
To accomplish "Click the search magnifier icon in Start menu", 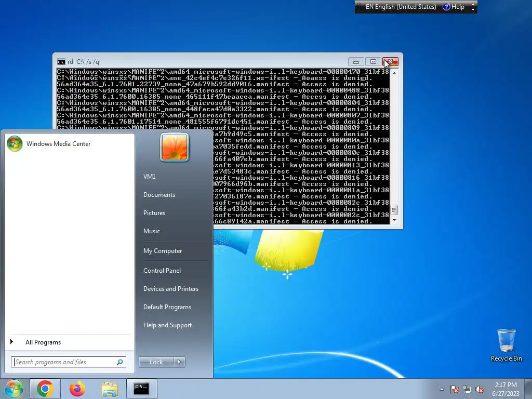I will (120, 362).
